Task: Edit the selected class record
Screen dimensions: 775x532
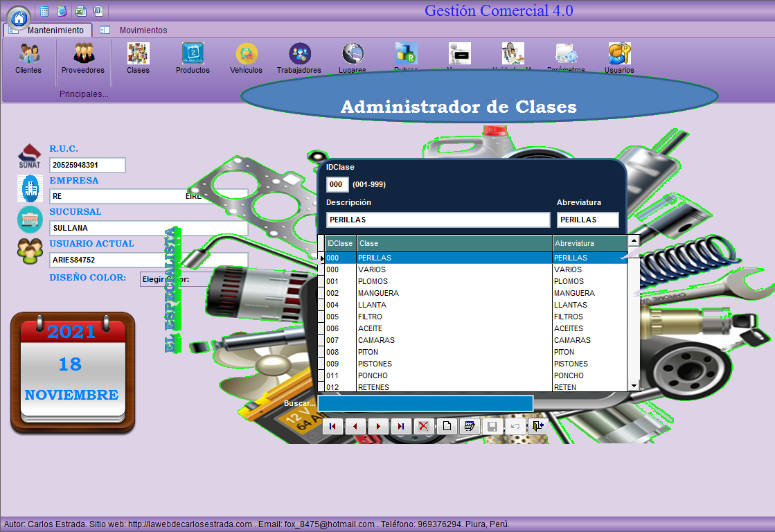Action: click(x=469, y=427)
